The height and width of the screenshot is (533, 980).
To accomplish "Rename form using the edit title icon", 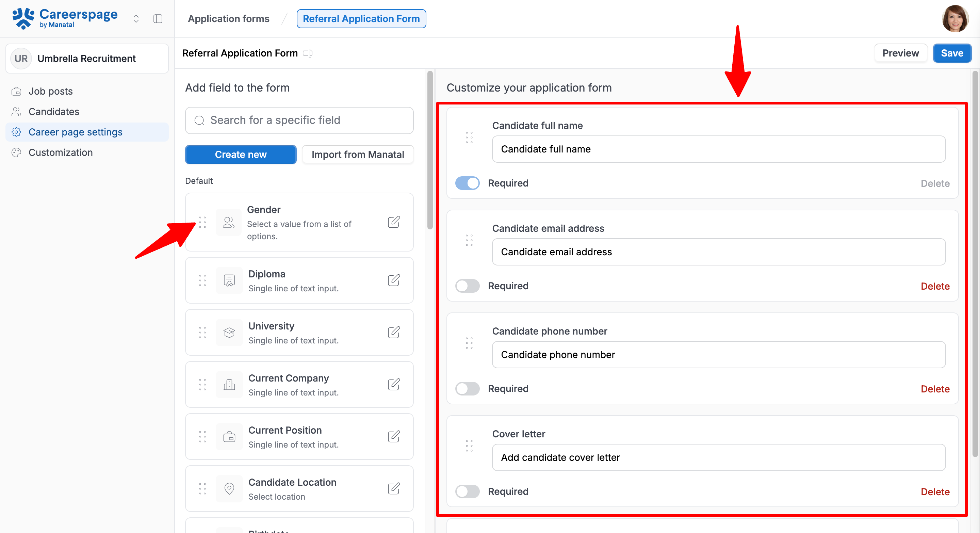I will click(x=308, y=53).
